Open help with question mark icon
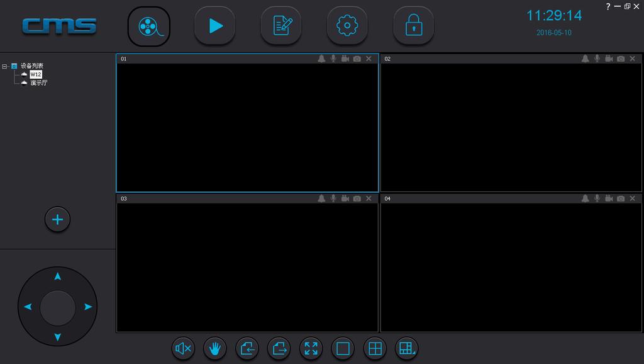 point(608,6)
